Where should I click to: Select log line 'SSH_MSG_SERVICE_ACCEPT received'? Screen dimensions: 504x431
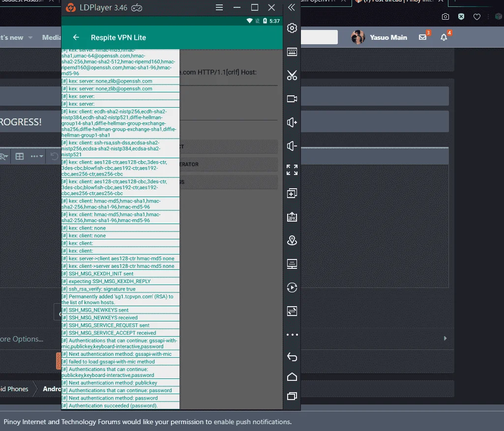point(120,333)
